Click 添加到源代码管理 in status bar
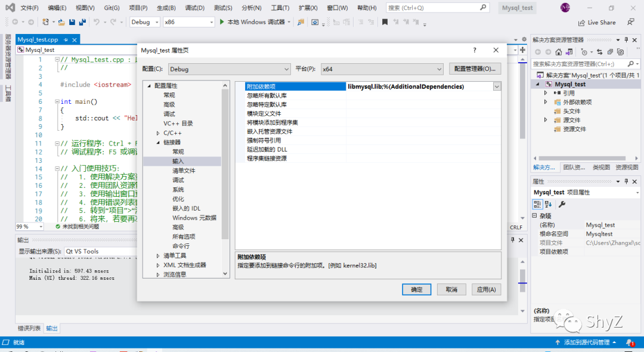Screen dimensions: 644x352 pos(587,342)
